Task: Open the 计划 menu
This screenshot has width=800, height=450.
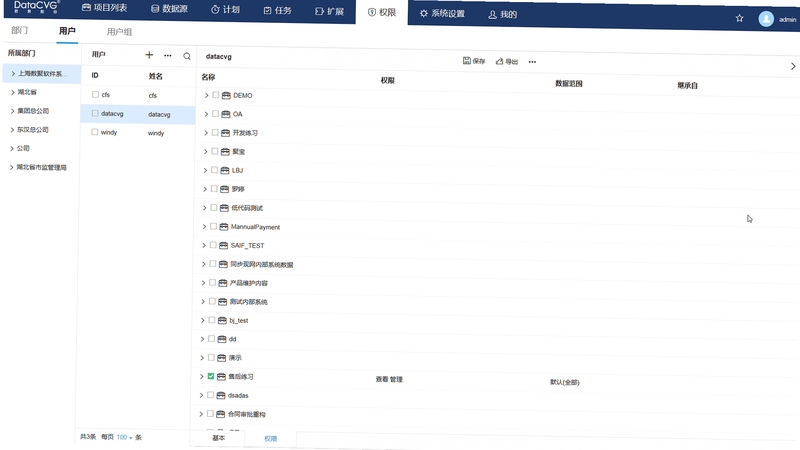Action: pos(226,10)
